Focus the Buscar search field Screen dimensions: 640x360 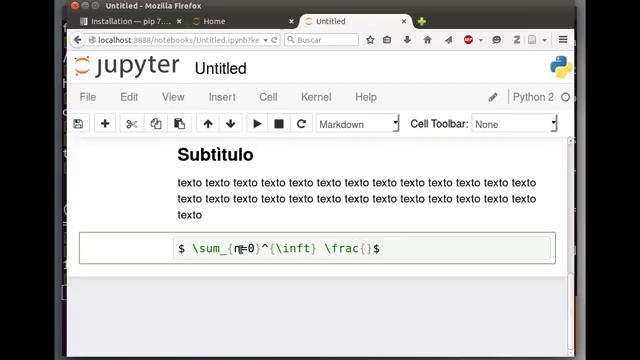322,40
